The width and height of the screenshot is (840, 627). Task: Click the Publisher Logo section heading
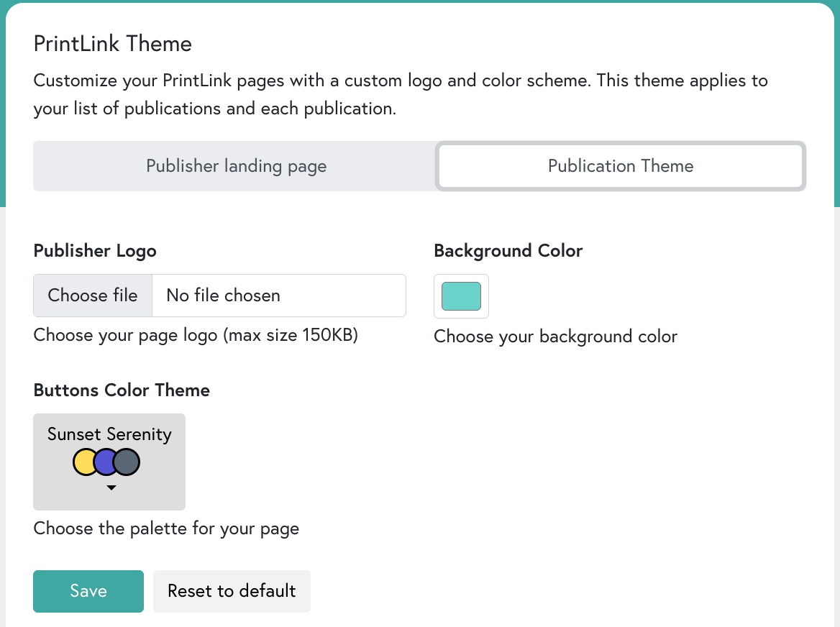tap(94, 251)
